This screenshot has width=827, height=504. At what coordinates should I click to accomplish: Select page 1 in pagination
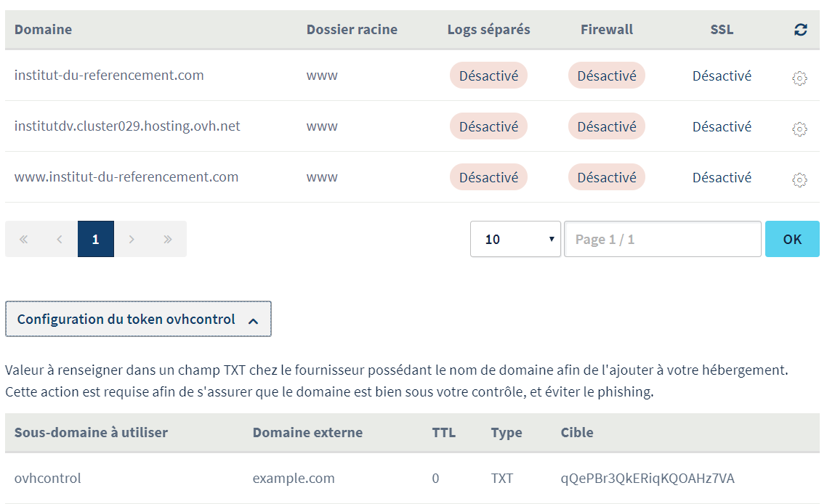pyautogui.click(x=96, y=239)
